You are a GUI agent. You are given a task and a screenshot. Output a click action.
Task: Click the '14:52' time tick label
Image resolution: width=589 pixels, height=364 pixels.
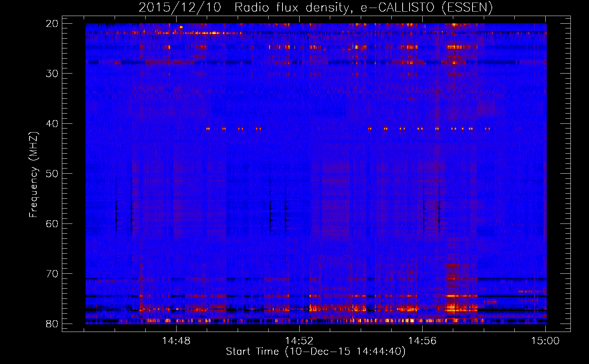[299, 341]
